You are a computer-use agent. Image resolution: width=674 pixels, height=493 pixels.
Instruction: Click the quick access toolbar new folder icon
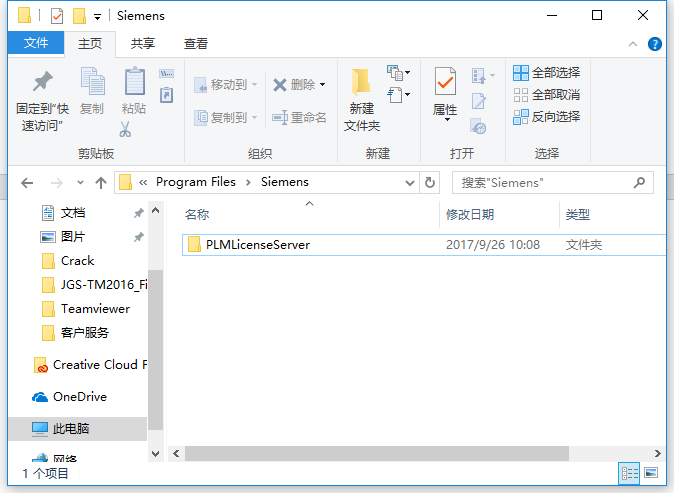click(x=79, y=16)
